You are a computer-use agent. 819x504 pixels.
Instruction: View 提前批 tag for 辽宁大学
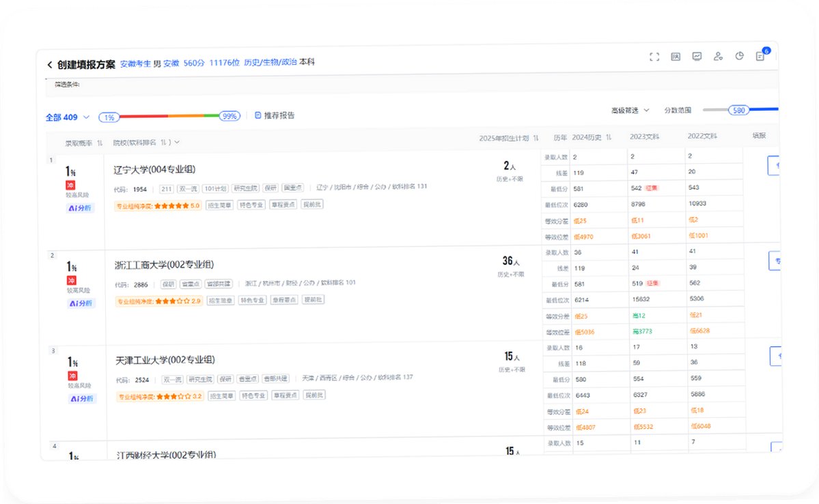(312, 204)
